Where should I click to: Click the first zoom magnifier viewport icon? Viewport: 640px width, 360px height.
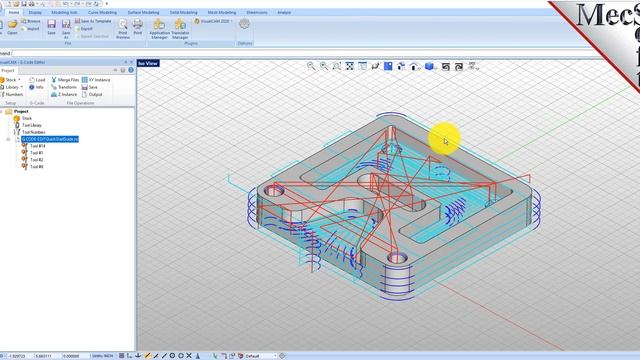tap(311, 66)
